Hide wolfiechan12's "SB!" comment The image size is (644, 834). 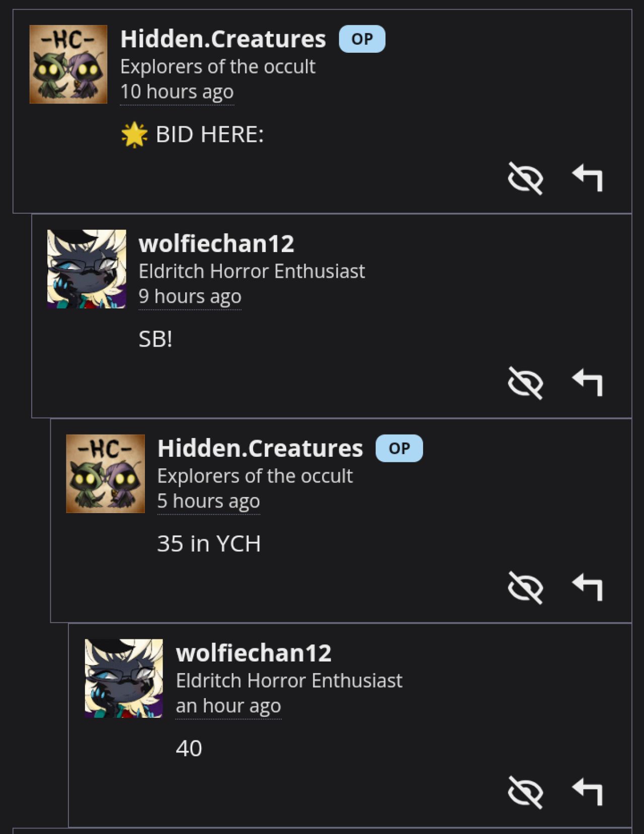[525, 383]
